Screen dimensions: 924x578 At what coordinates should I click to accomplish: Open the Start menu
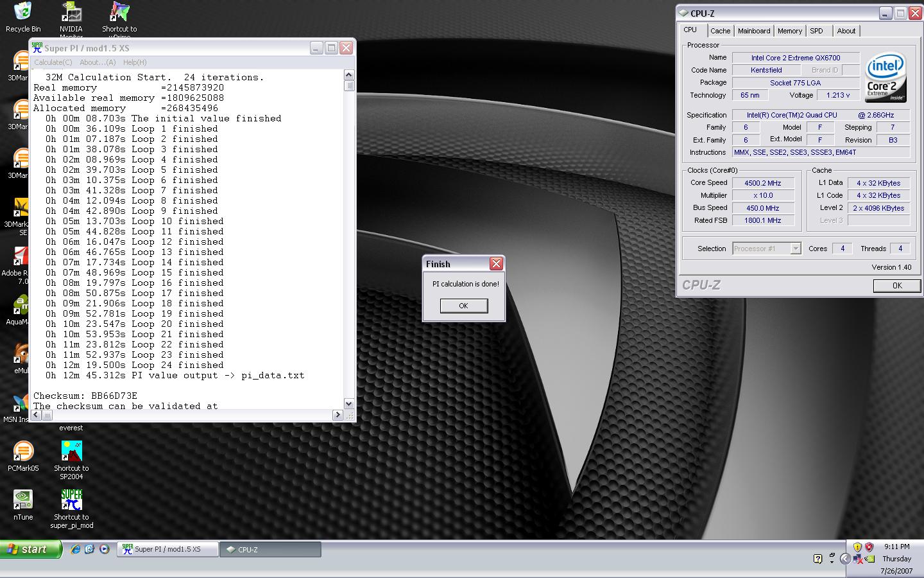coord(31,549)
